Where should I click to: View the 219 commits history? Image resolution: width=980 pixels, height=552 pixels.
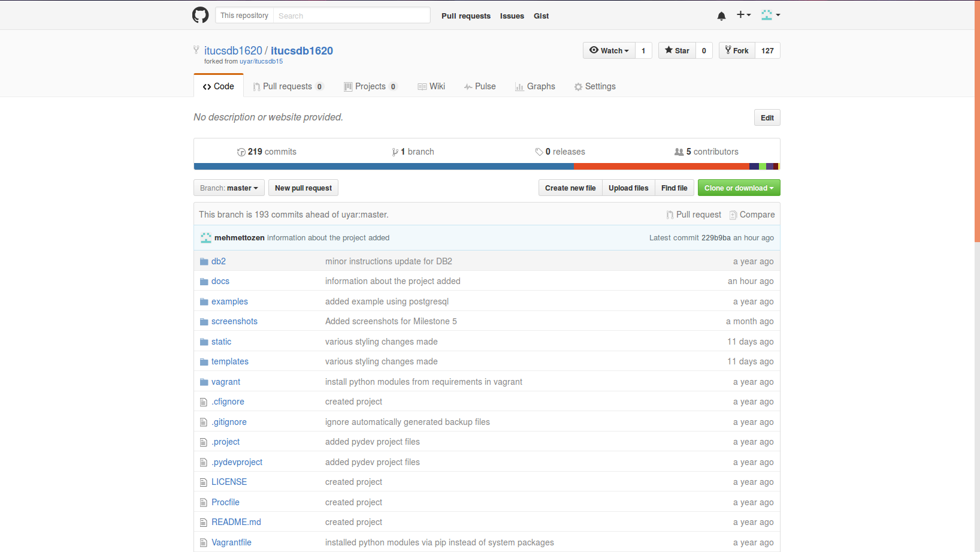(267, 152)
